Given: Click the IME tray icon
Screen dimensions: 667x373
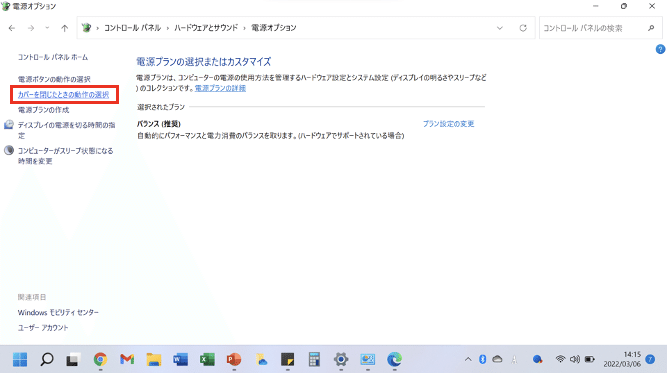Looking at the screenshot, I should (x=514, y=360).
